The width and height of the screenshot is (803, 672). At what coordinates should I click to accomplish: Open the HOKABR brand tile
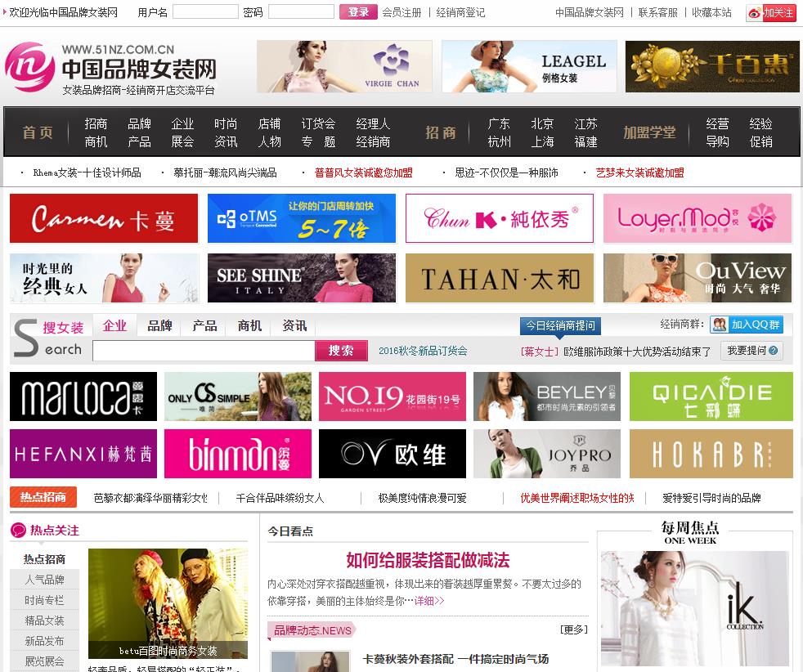click(x=711, y=454)
